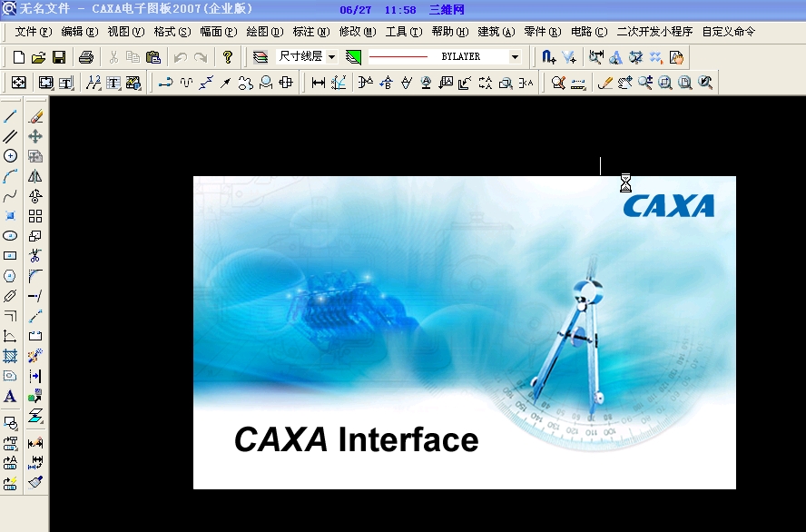
Task: Open the 尺寸线层 layer dropdown
Action: coord(332,57)
